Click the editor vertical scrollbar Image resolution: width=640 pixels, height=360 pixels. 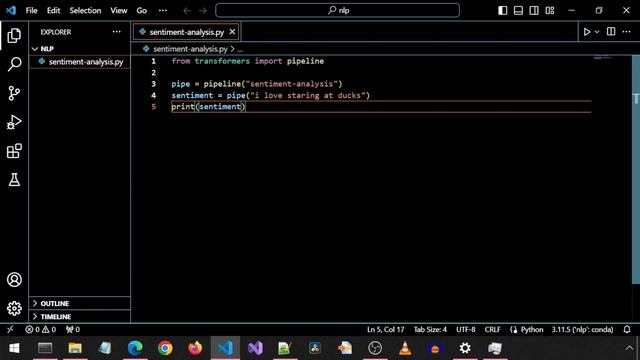(x=636, y=169)
